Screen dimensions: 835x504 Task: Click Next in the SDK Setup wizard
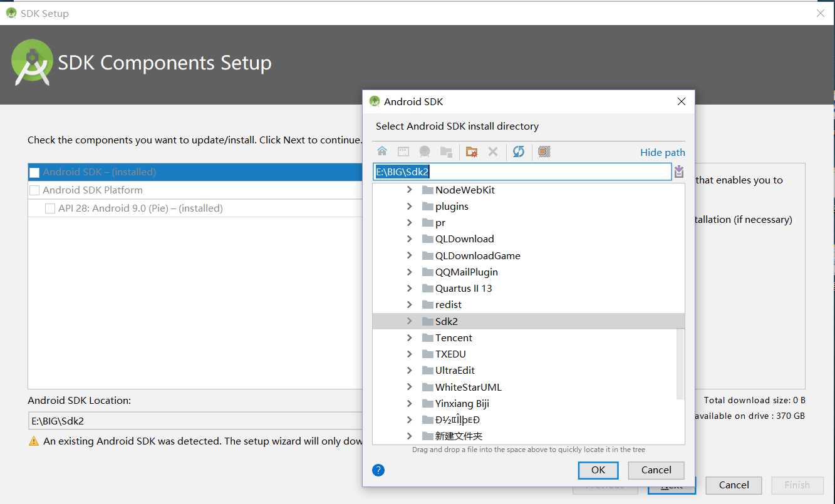(672, 486)
